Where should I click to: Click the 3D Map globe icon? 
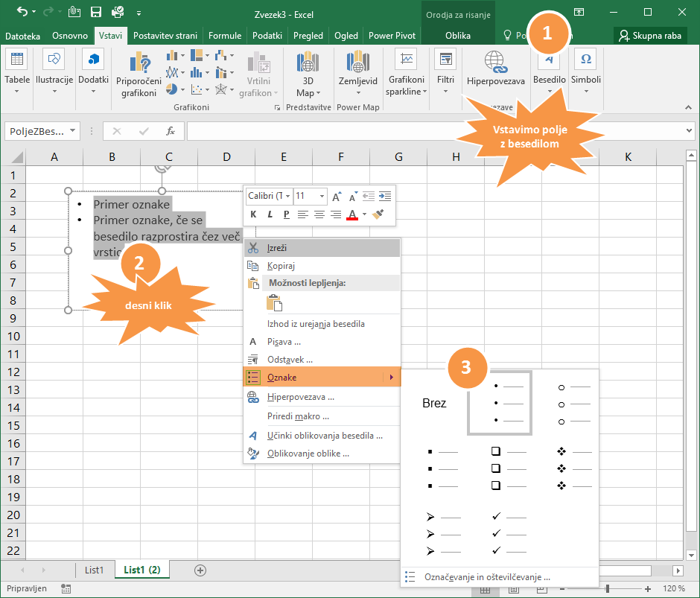click(308, 62)
